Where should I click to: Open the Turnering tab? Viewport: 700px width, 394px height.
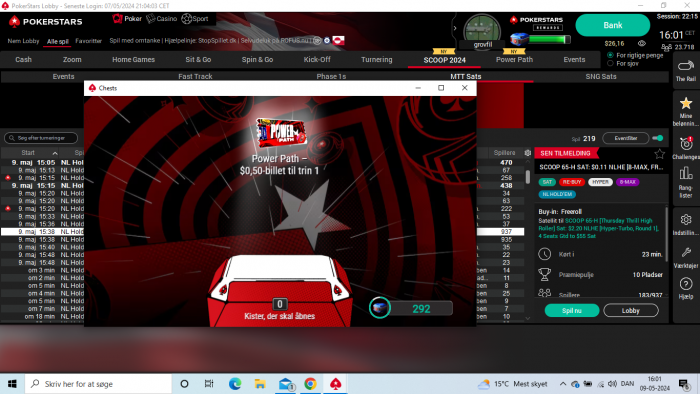coord(376,59)
